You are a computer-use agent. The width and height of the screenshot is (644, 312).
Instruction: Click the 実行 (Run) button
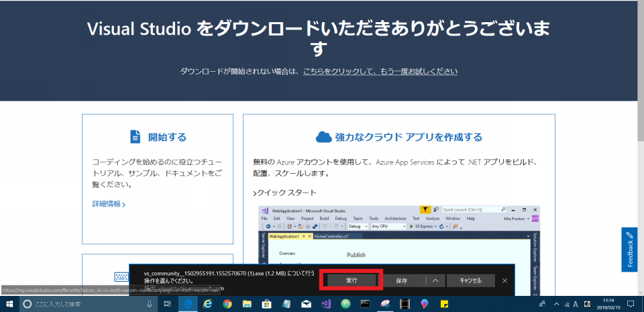coord(351,280)
